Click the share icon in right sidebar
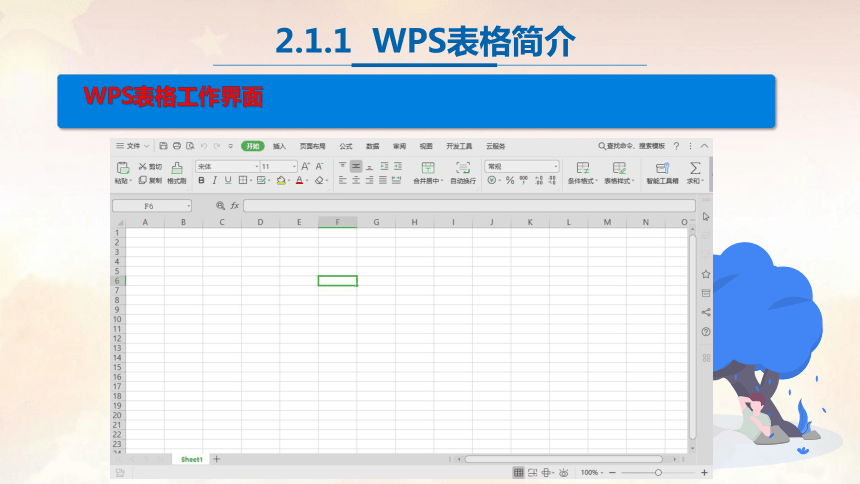 [x=706, y=312]
